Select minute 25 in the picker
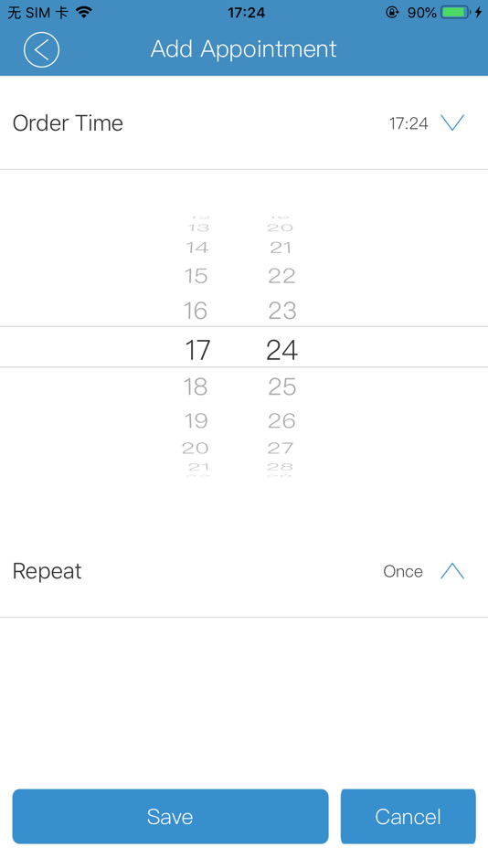 [x=282, y=386]
